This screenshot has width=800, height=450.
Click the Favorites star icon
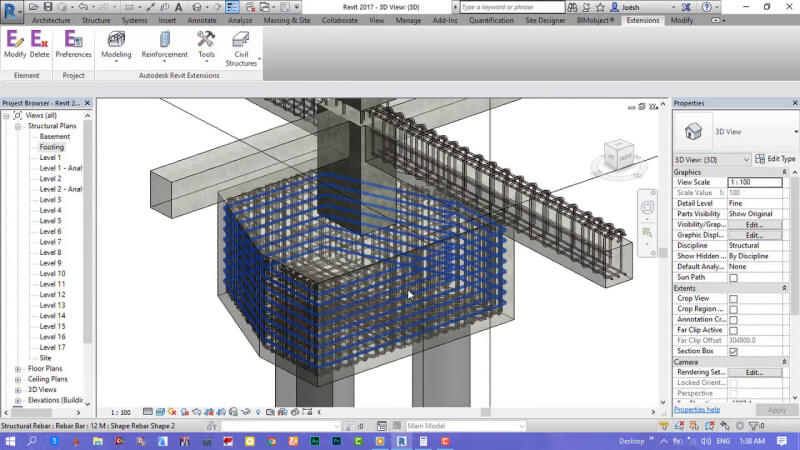(x=600, y=7)
